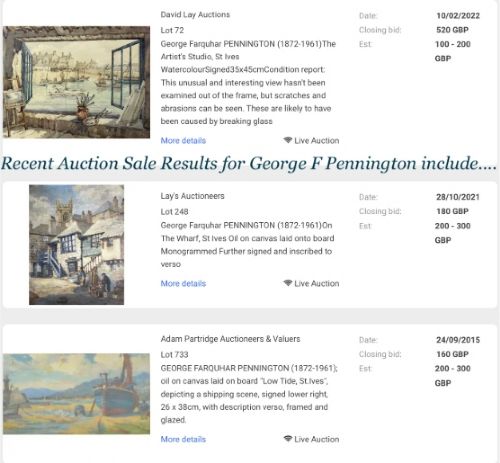View Low Tide St Ives painting thumbnail
500x463 pixels.
click(76, 394)
